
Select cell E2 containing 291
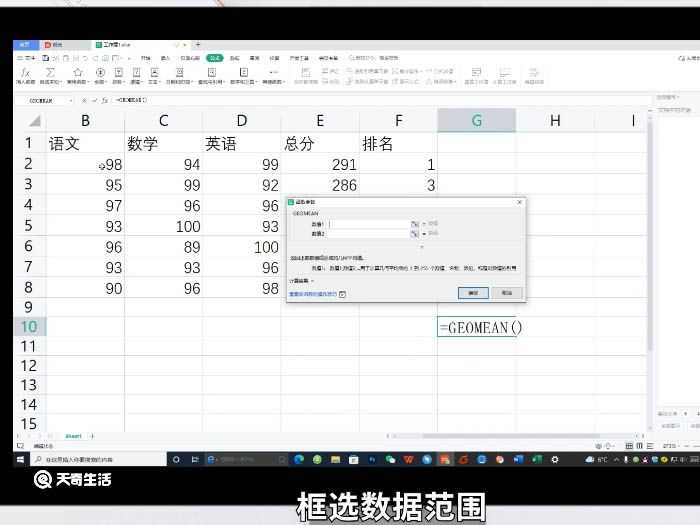pos(320,164)
